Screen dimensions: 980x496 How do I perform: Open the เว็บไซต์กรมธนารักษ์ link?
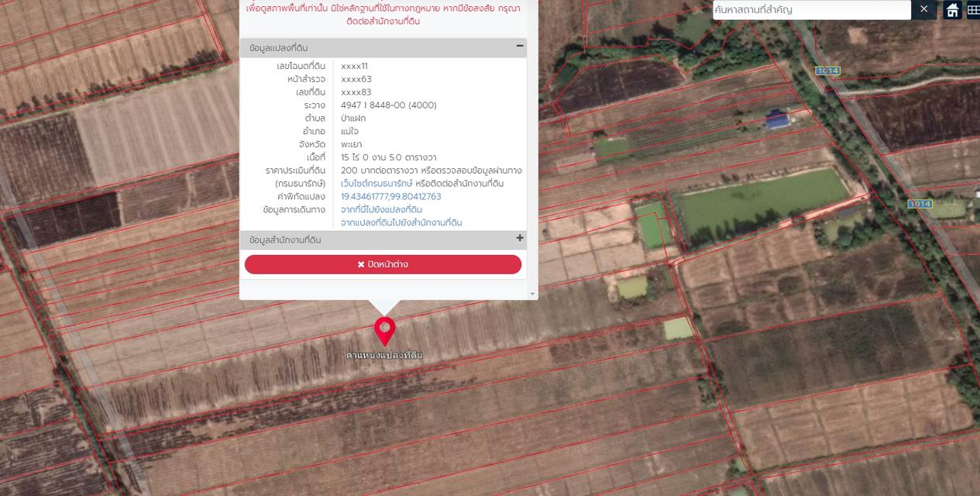coord(377,184)
